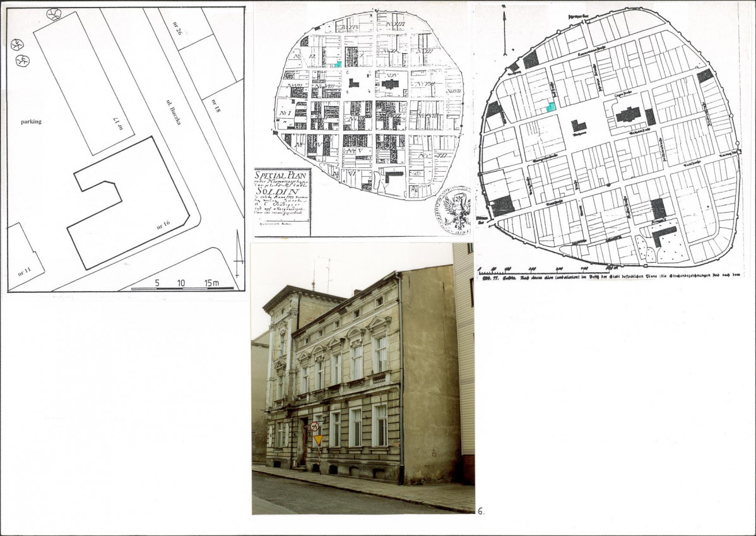Click the "parking" label on the site plan
Viewport: 756px width, 536px height.
pos(30,121)
